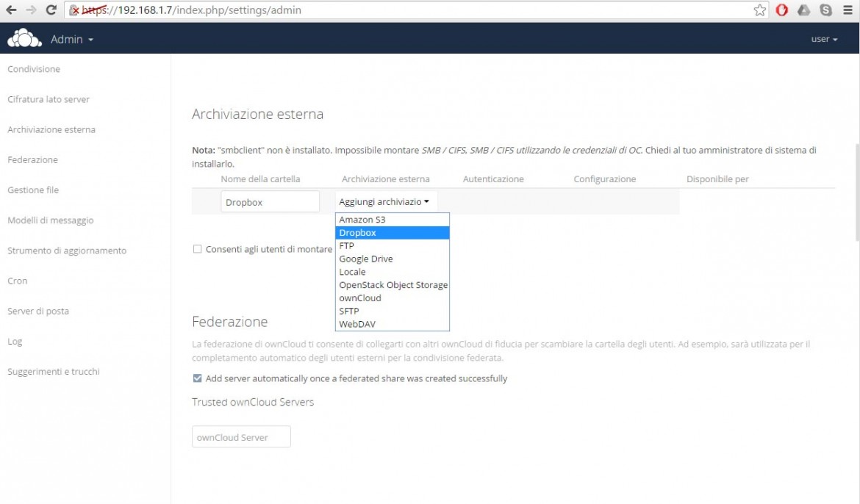Open the Chrome hamburger menu
860x504 pixels.
pos(848,10)
